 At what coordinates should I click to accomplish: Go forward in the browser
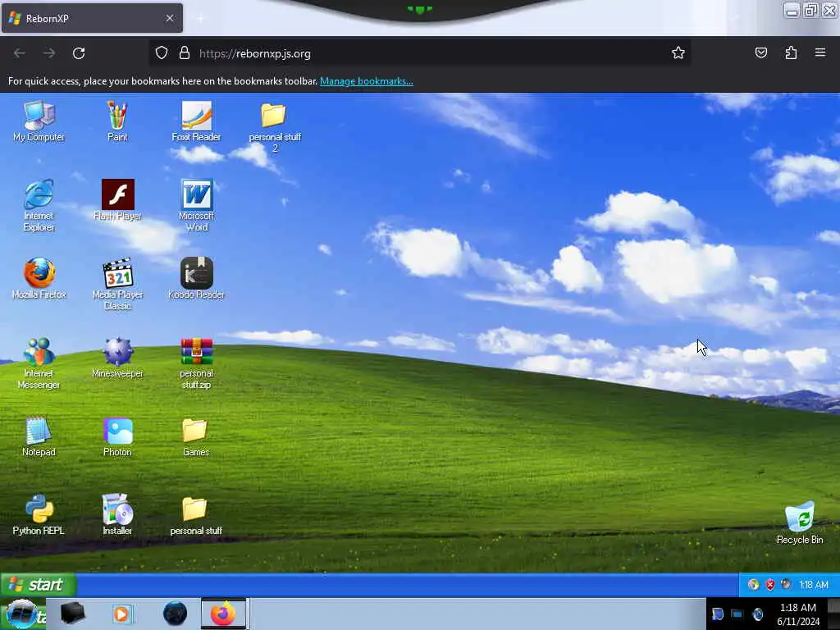coord(49,53)
